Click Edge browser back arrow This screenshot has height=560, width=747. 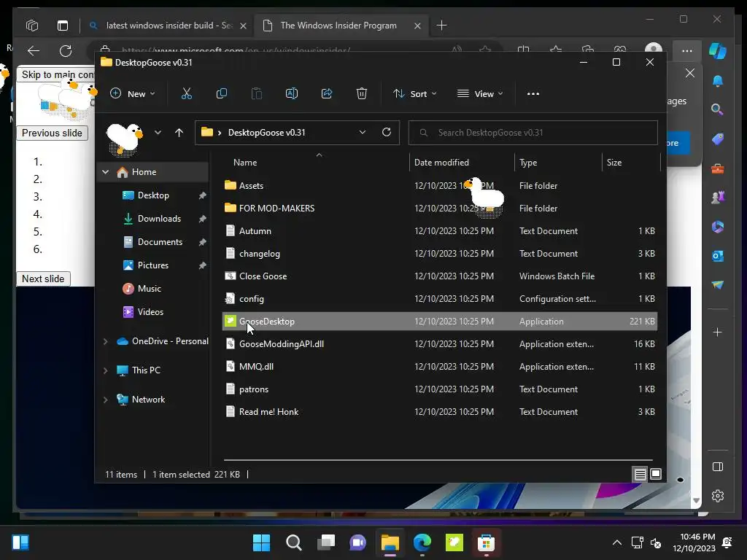coord(34,50)
